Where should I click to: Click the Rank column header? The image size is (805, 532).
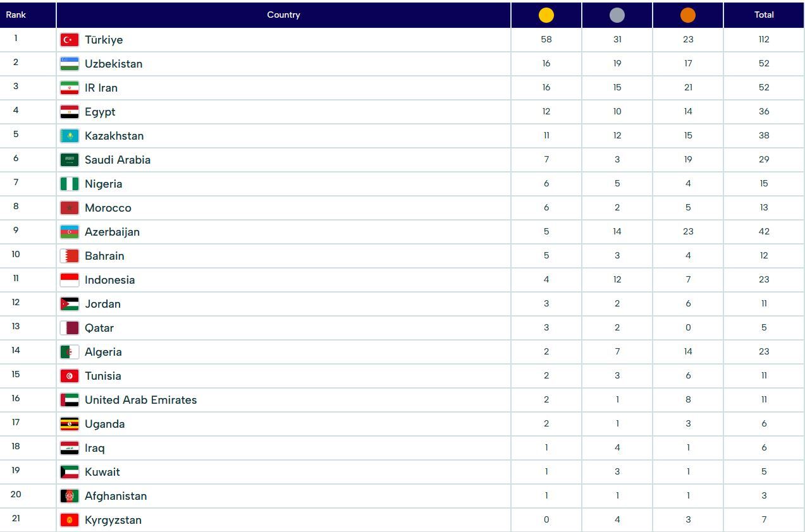coord(16,15)
